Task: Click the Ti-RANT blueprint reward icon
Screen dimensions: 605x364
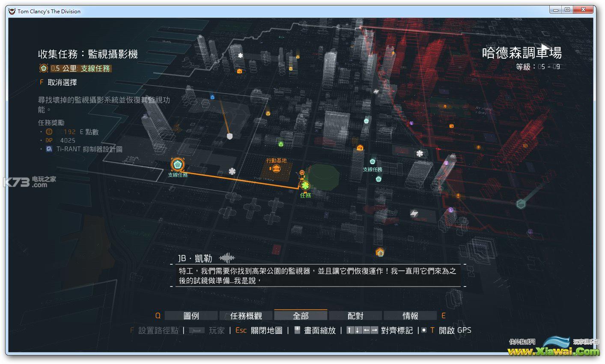Action: (49, 149)
